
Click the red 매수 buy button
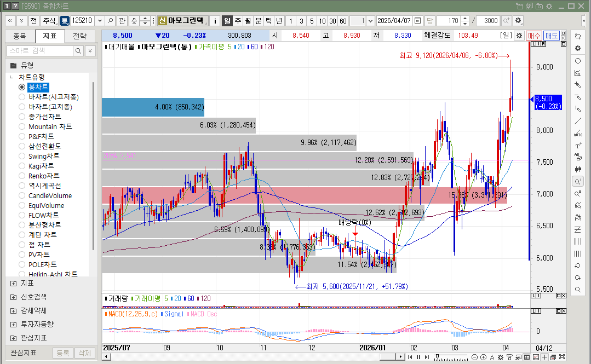533,36
